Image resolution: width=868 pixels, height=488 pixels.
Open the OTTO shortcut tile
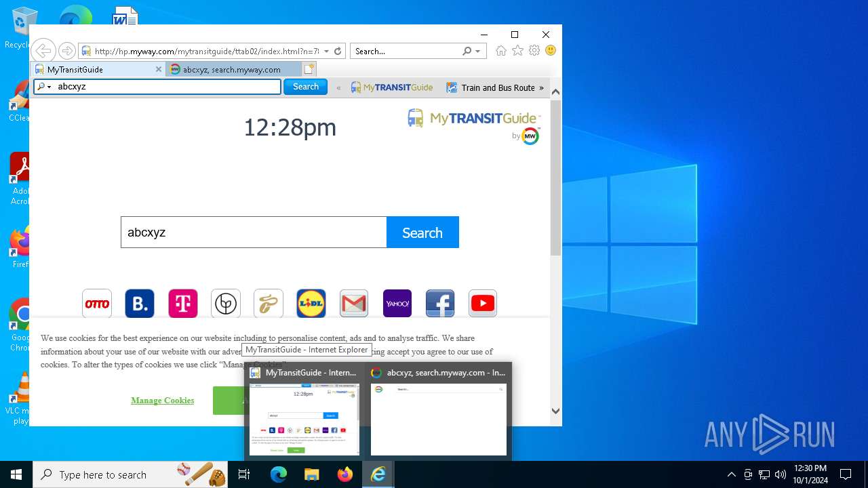[x=97, y=304]
